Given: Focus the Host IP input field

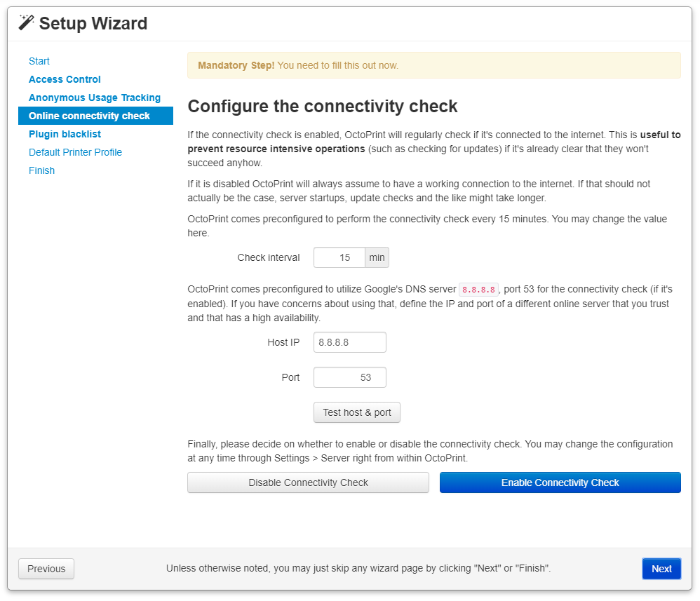Looking at the screenshot, I should pyautogui.click(x=349, y=342).
